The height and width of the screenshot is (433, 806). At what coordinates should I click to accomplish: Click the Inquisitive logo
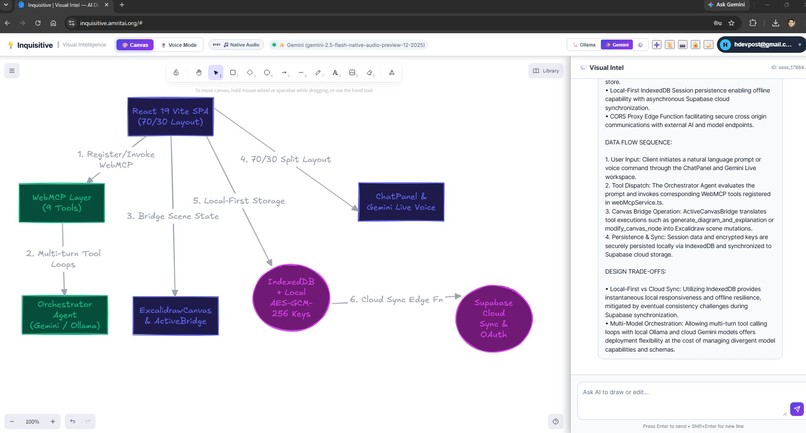tap(30, 45)
